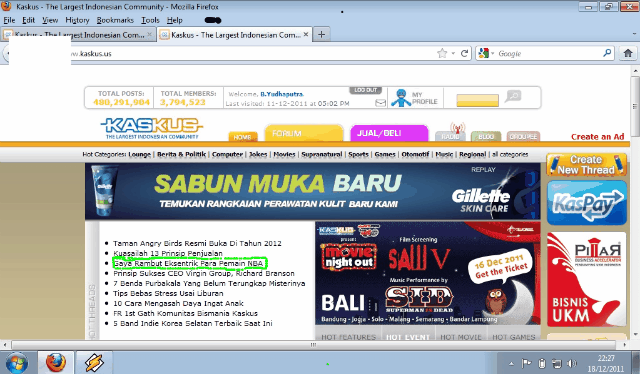The height and width of the screenshot is (374, 640).
Task: Switch to the FORUM tab
Action: [304, 134]
